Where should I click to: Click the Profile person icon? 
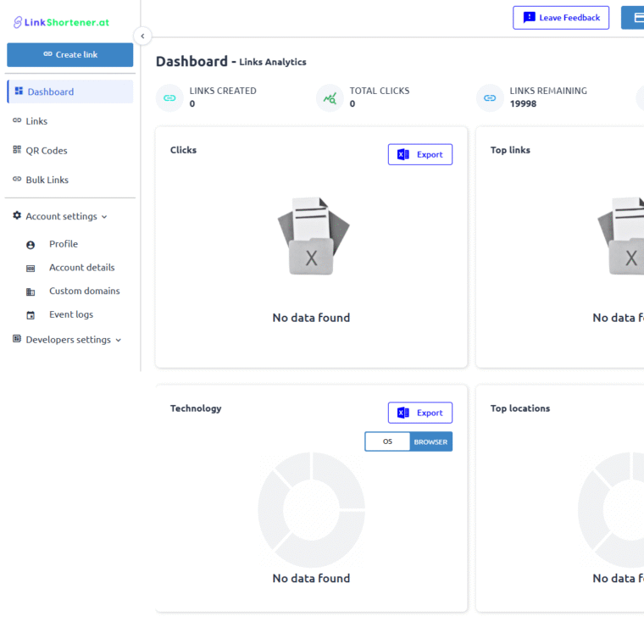pos(31,245)
